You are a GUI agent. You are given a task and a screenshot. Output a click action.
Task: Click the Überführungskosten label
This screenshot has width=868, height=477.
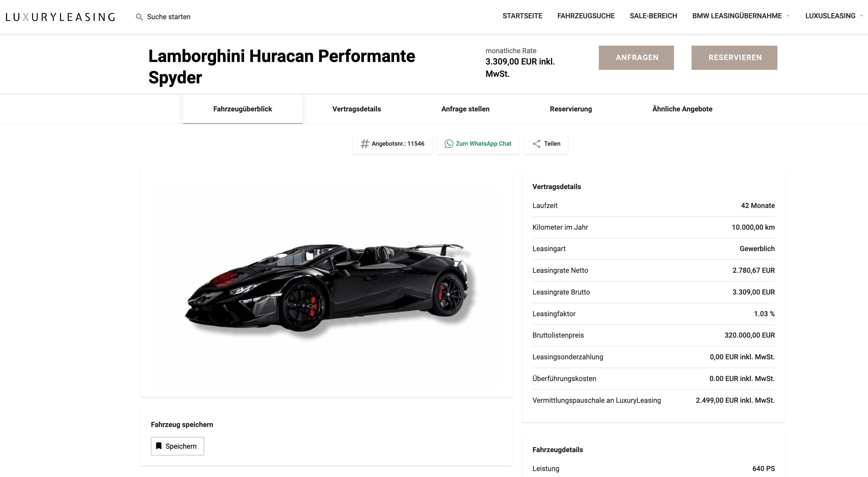pyautogui.click(x=565, y=379)
